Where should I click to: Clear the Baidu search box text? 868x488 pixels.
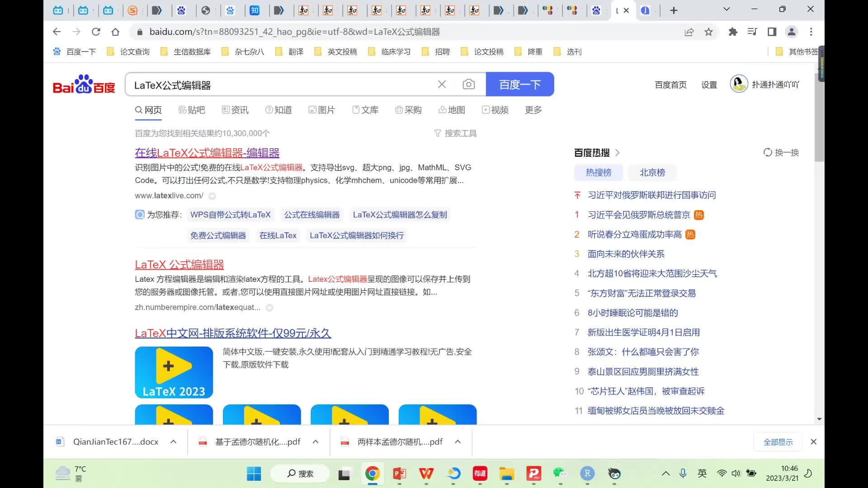[x=442, y=84]
